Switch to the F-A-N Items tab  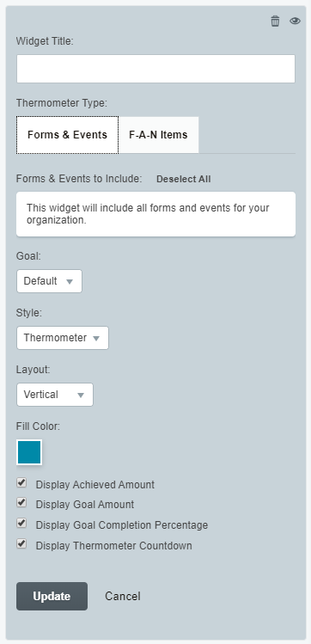[x=158, y=135]
